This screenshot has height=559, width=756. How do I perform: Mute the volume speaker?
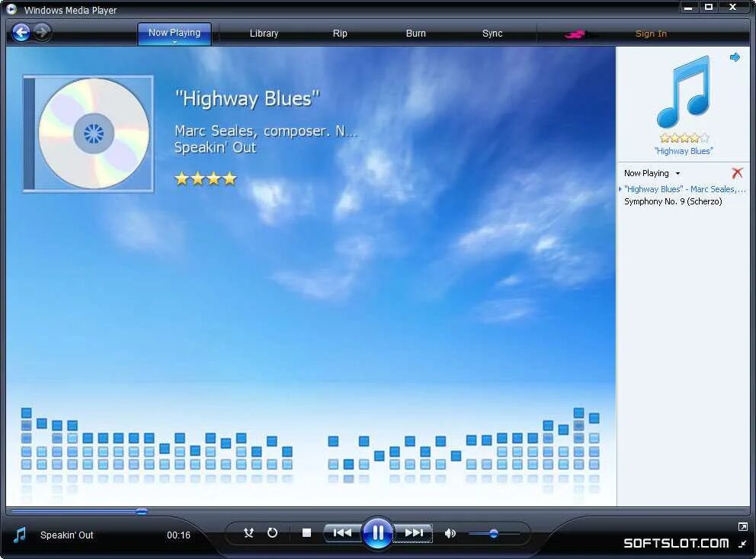click(450, 533)
